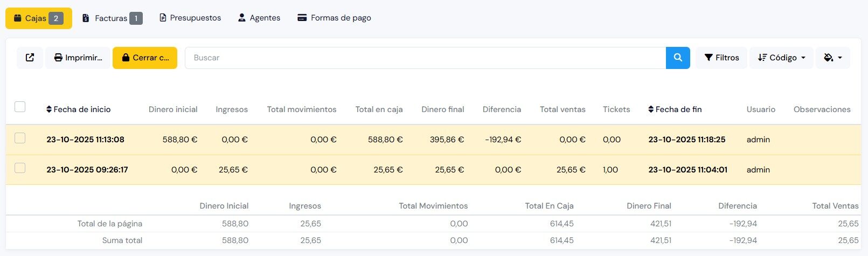This screenshot has width=868, height=256.
Task: Open the Agentes tab
Action: click(259, 18)
